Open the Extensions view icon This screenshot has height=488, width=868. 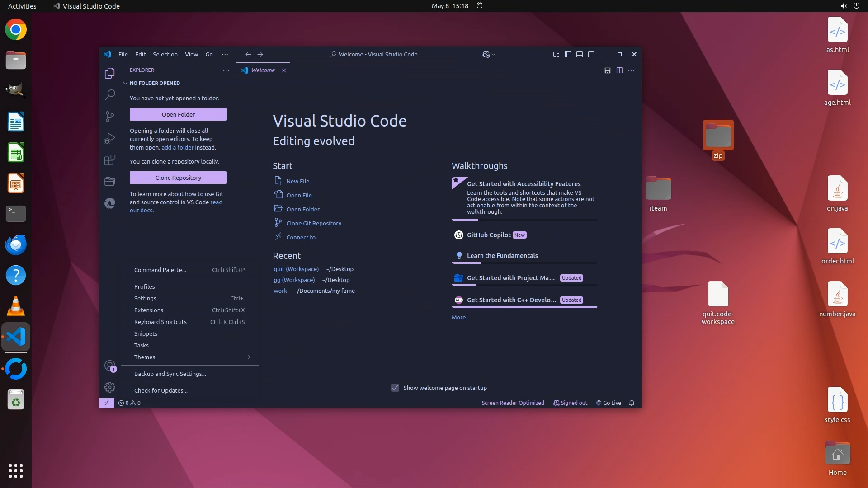coord(110,160)
